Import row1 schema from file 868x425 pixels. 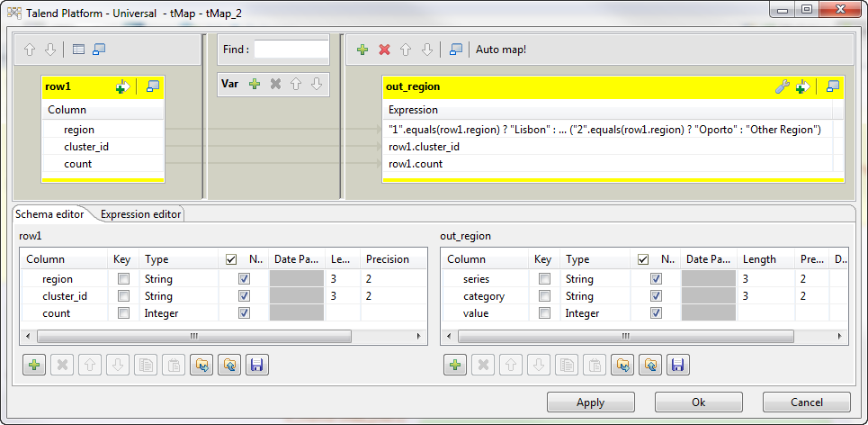coord(200,365)
